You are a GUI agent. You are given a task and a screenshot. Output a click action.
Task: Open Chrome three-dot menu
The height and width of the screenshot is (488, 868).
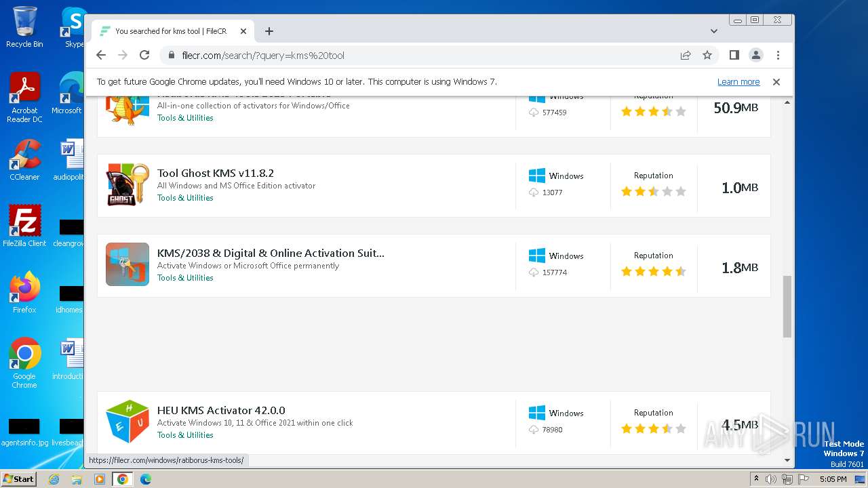tap(778, 55)
